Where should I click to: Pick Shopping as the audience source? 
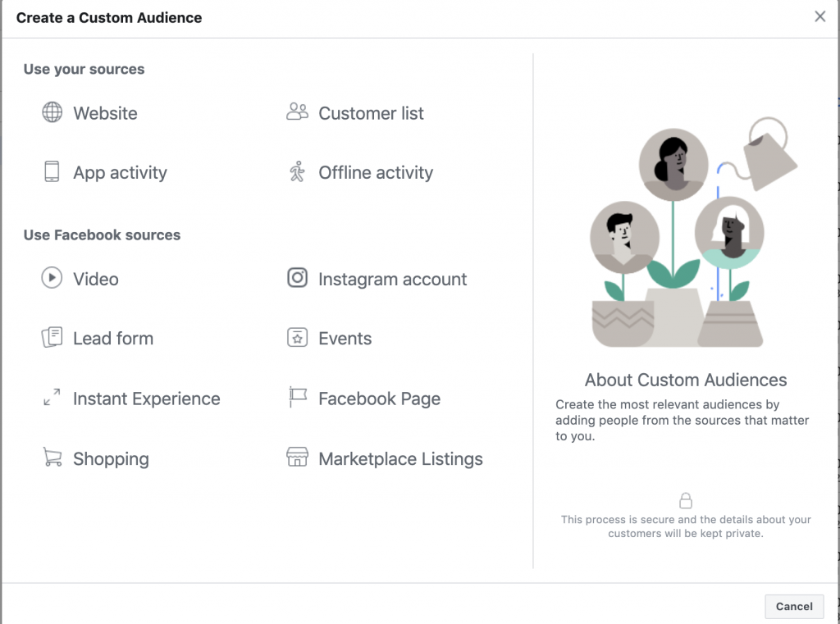click(x=95, y=458)
